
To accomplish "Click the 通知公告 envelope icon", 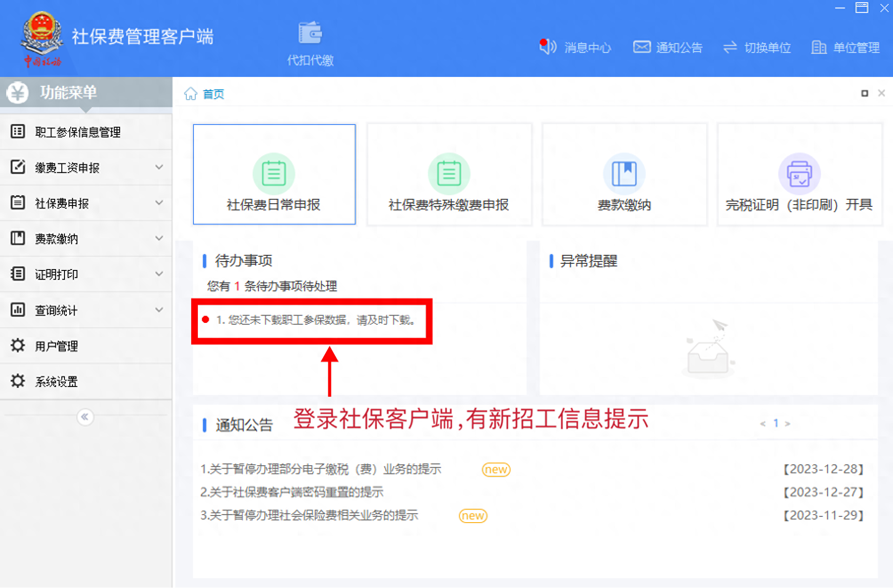I will 642,47.
